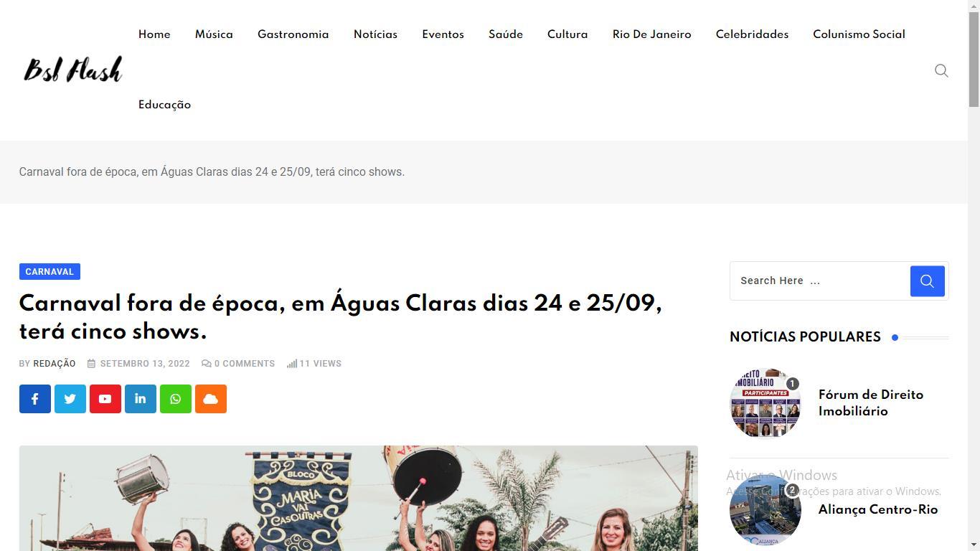The width and height of the screenshot is (980, 551).
Task: Open the header search magnifier icon
Action: (941, 70)
